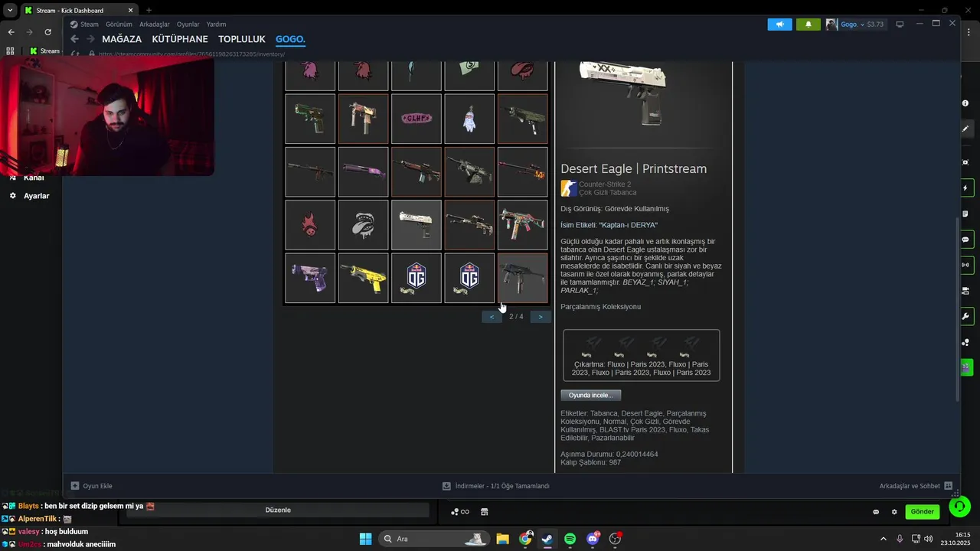
Task: Click the Kick Düzenle button
Action: (278, 510)
